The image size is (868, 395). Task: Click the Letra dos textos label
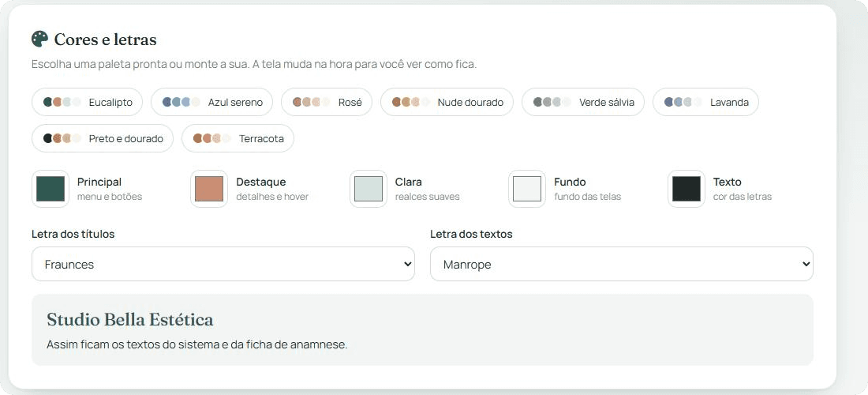pos(472,235)
